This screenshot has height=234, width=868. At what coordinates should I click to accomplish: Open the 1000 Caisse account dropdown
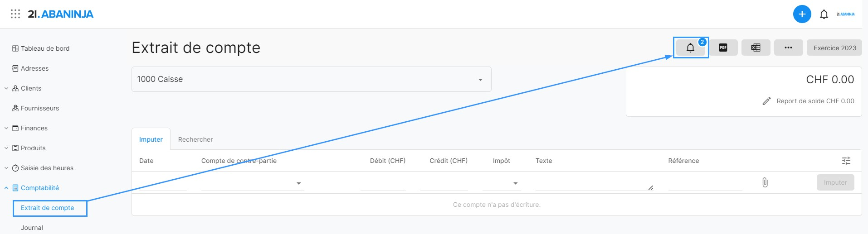(311, 79)
